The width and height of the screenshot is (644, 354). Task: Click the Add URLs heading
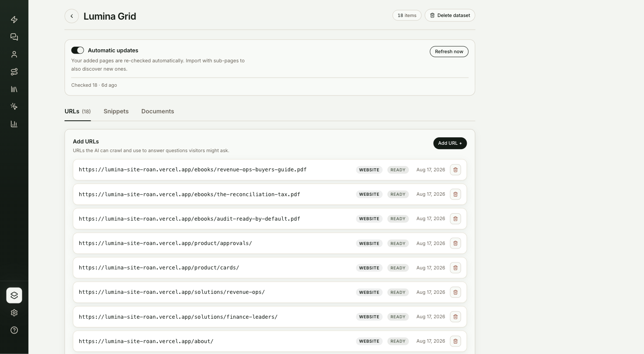(86, 141)
